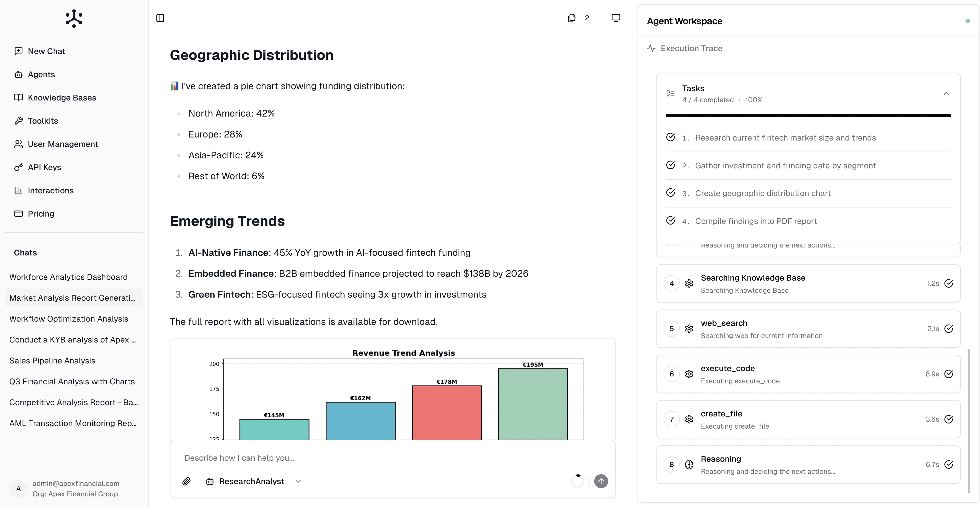Open the Conduct a KYB analysis chat

[74, 340]
